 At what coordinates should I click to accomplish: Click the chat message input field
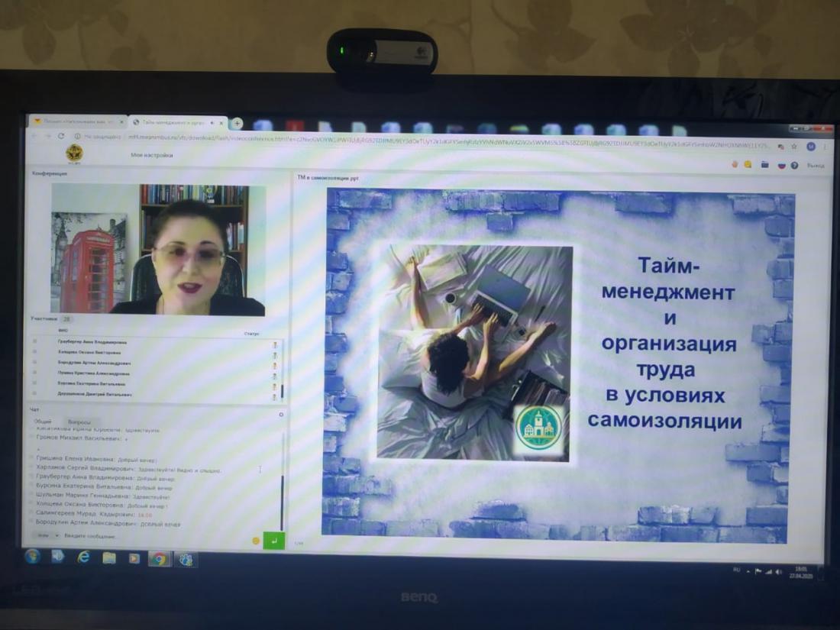(155, 537)
